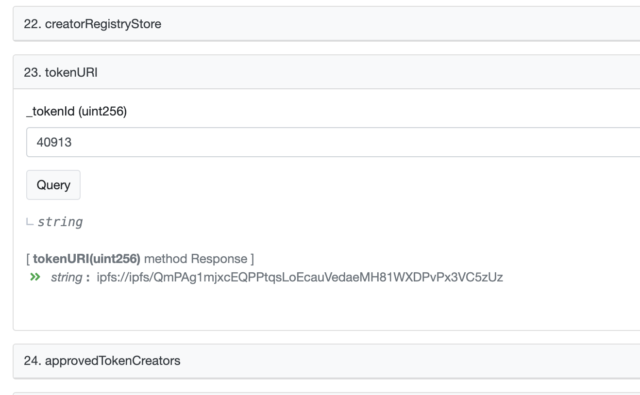The height and width of the screenshot is (395, 640).
Task: Collapse the 23. tokenURI section header
Action: click(327, 72)
